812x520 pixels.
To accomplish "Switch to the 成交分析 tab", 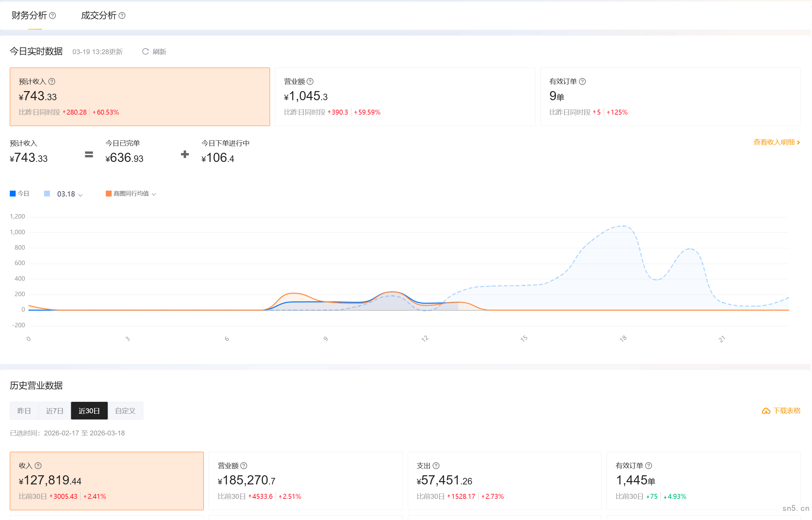I will click(99, 16).
